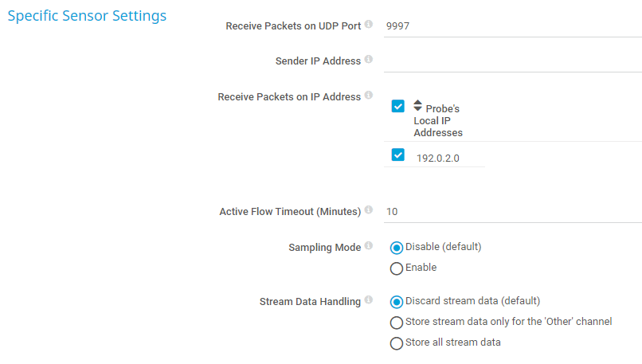Select Store all stream data option

(397, 343)
